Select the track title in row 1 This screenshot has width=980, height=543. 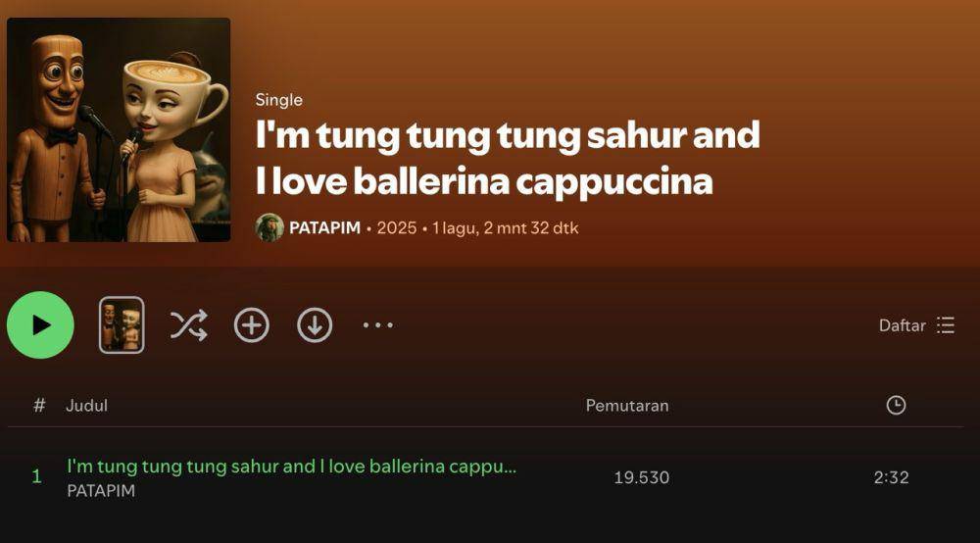click(x=291, y=467)
